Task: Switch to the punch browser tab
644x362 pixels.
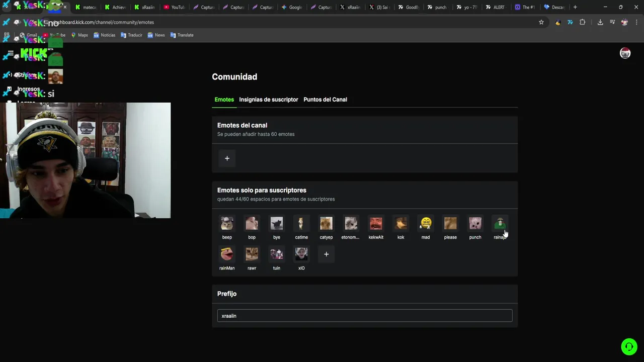Action: click(x=437, y=7)
